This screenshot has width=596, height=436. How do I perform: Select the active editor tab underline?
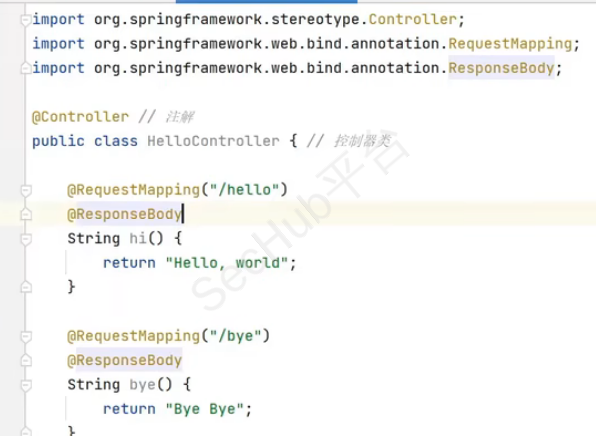click(266, 2)
